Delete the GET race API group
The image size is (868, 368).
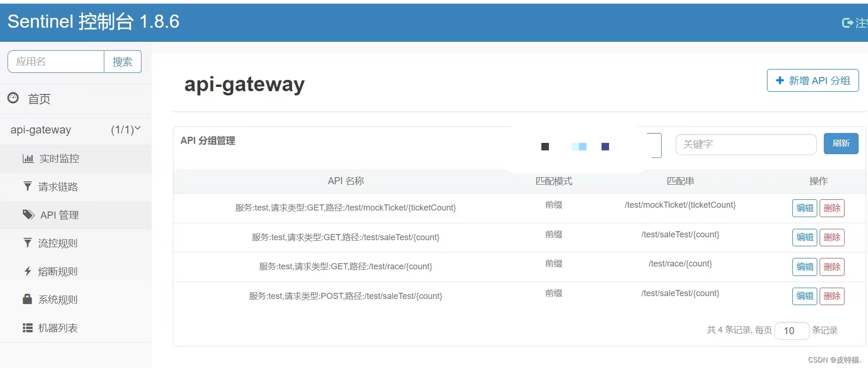832,267
